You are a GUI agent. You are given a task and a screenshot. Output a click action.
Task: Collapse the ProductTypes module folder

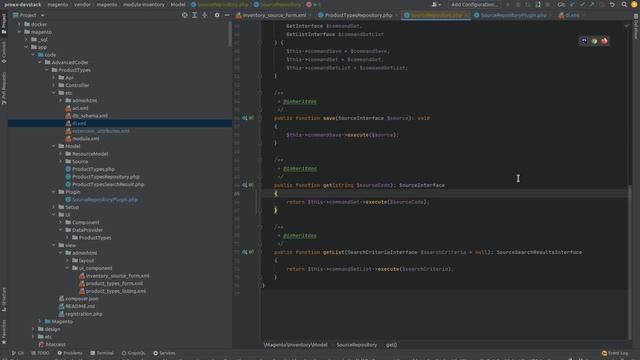47,70
